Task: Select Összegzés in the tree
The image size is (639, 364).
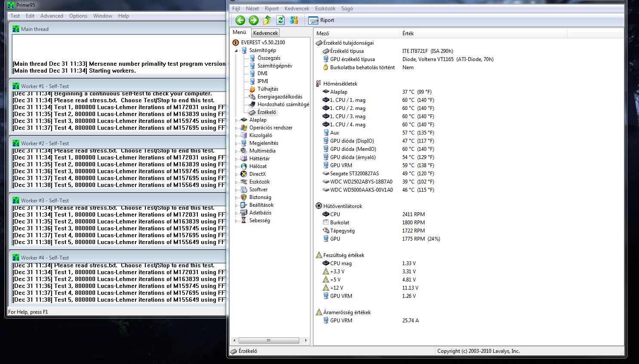Action: (x=269, y=58)
